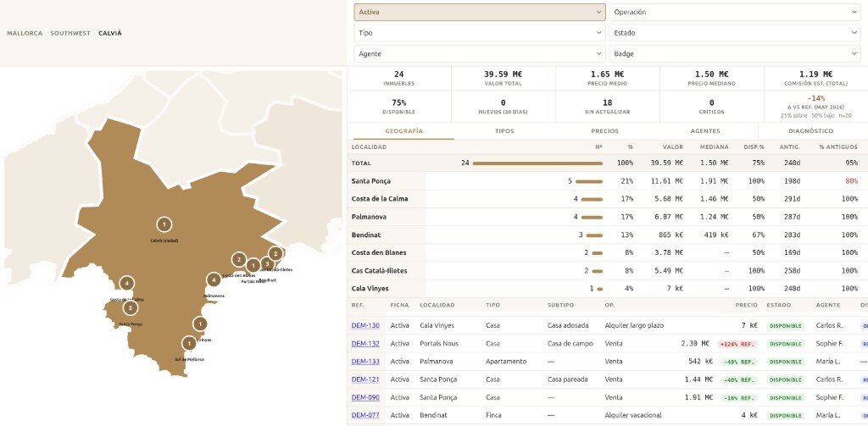The width and height of the screenshot is (868, 426).
Task: Click the Alquiler vacacional operation cell
Action: coord(633,415)
